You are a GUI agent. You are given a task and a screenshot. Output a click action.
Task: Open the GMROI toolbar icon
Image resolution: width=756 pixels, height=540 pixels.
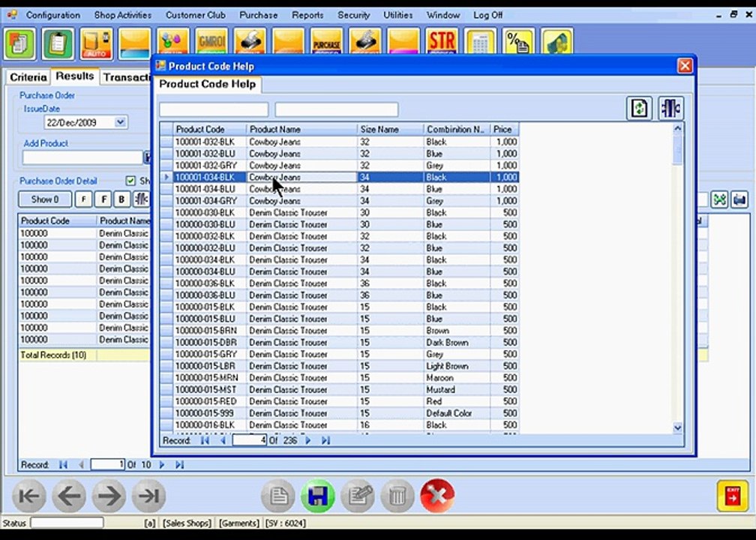point(211,43)
